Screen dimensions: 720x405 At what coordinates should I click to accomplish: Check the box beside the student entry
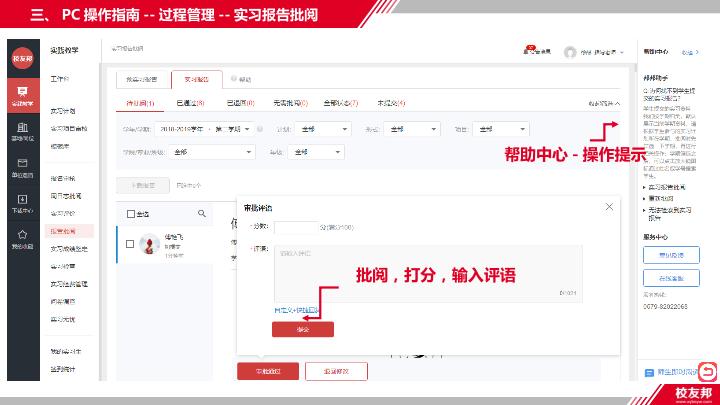click(x=130, y=243)
